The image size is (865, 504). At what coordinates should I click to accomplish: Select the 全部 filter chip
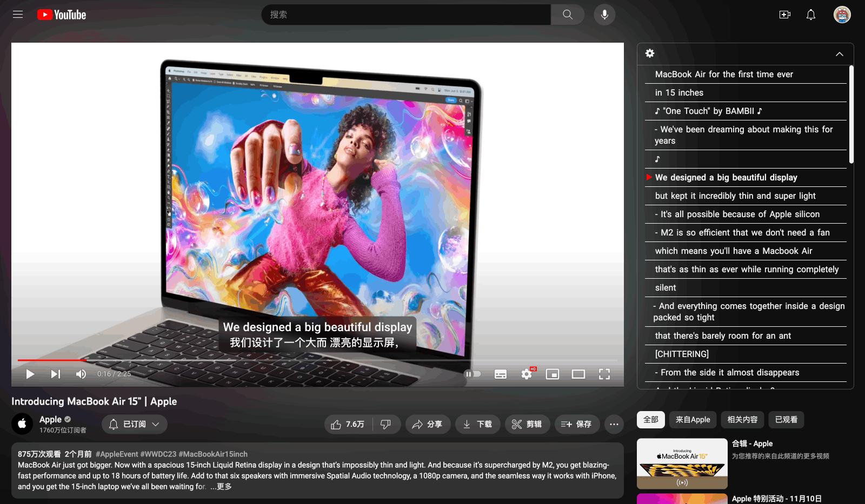click(x=651, y=420)
